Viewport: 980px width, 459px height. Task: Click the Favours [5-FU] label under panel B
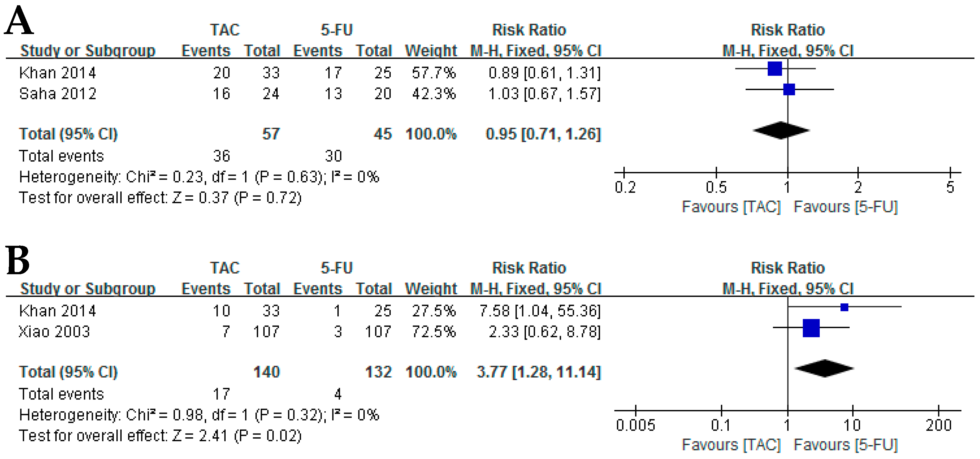[x=846, y=445]
